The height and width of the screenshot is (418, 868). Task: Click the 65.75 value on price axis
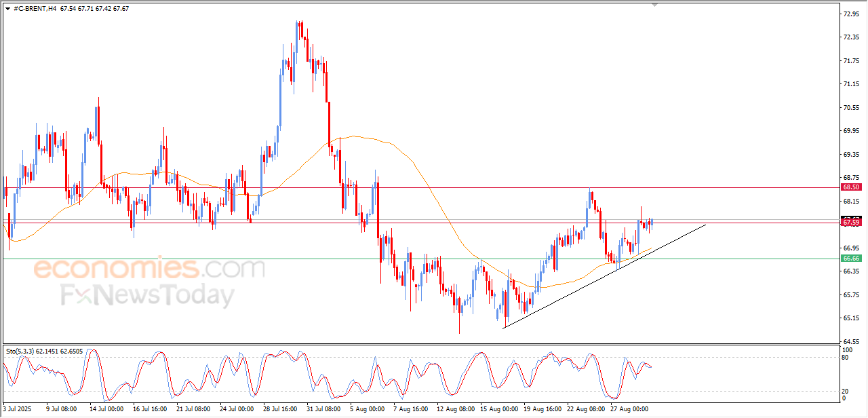[851, 295]
